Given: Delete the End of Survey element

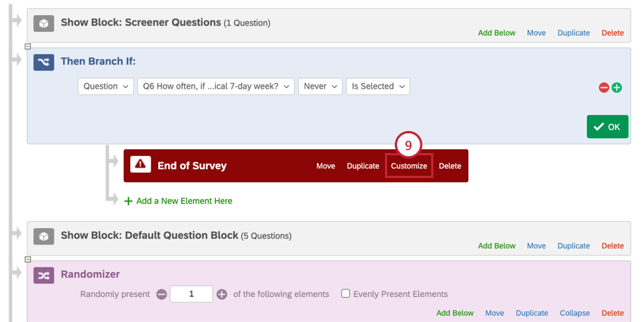Looking at the screenshot, I should pos(450,166).
